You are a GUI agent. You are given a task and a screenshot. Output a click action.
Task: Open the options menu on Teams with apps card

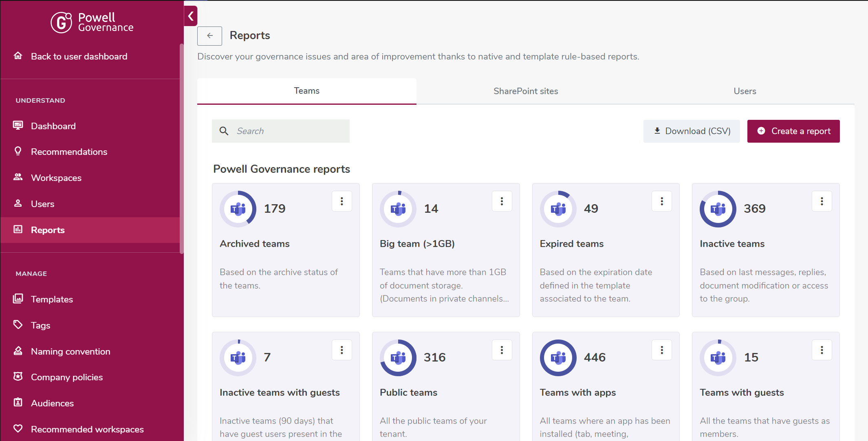[662, 350]
